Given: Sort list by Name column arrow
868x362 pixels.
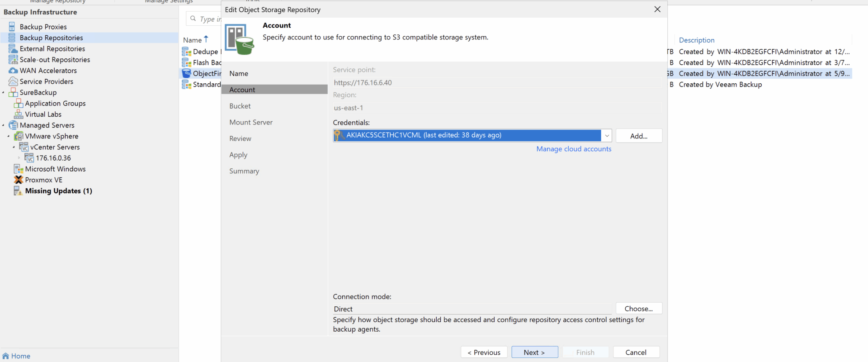Looking at the screenshot, I should 206,39.
